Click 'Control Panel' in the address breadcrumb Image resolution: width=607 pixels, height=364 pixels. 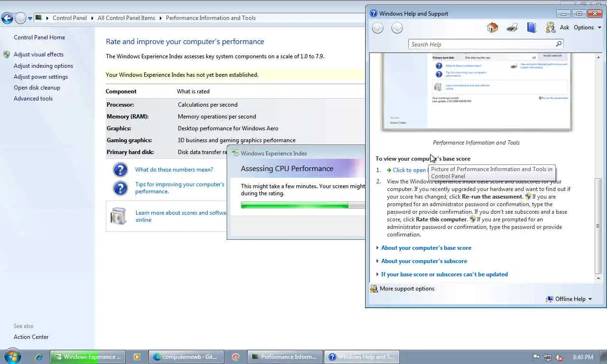coord(70,18)
